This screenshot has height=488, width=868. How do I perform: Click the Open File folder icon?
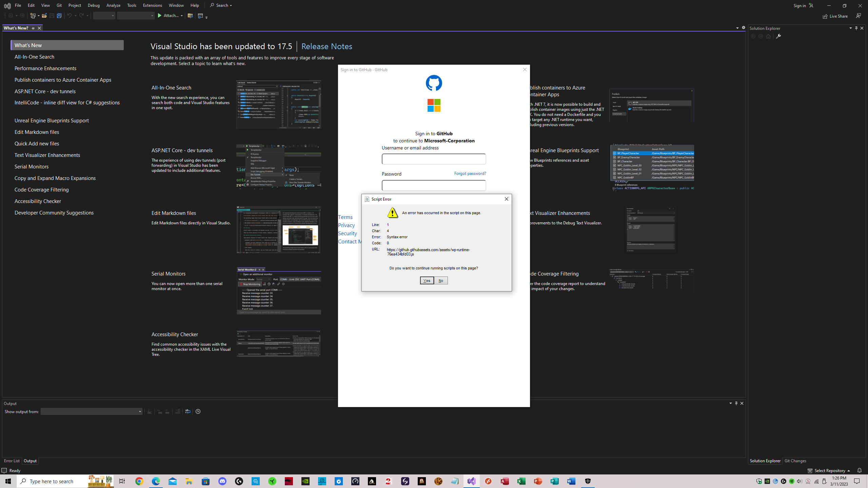coord(44,16)
